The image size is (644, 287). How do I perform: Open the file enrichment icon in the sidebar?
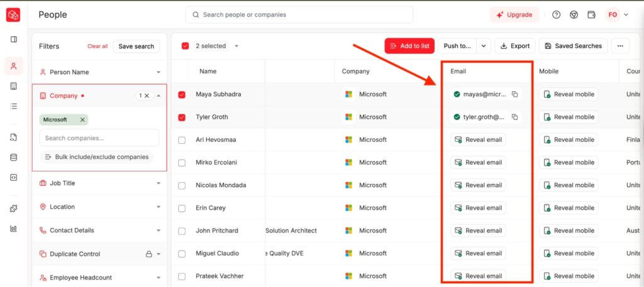(14, 138)
